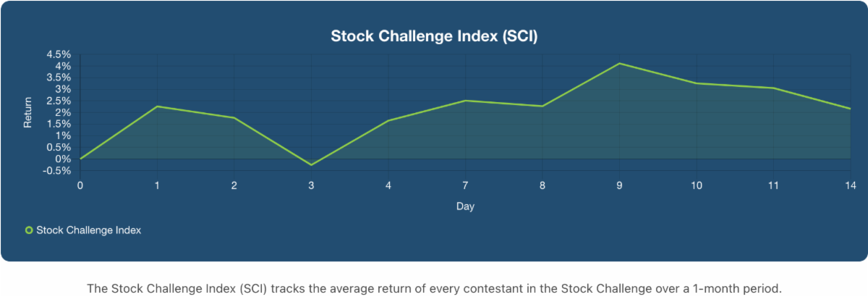Click the Stock Challenge Index (SCI) chart title
This screenshot has width=868, height=297.
434,36
